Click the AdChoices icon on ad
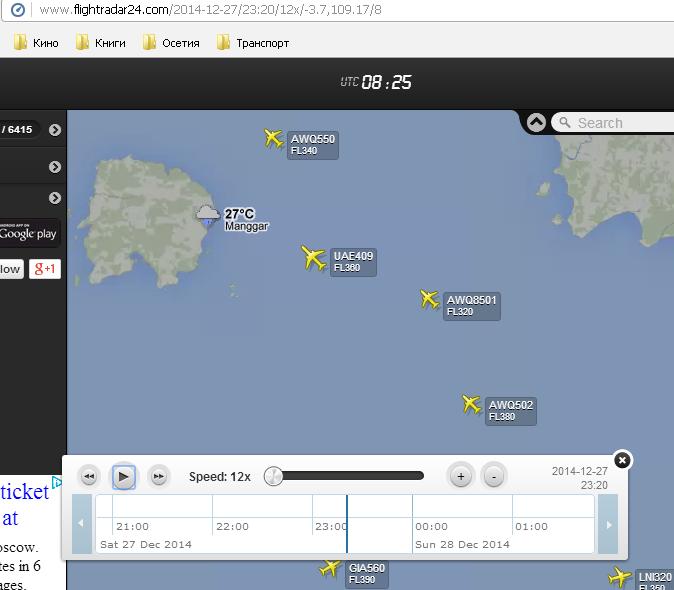 pyautogui.click(x=56, y=482)
